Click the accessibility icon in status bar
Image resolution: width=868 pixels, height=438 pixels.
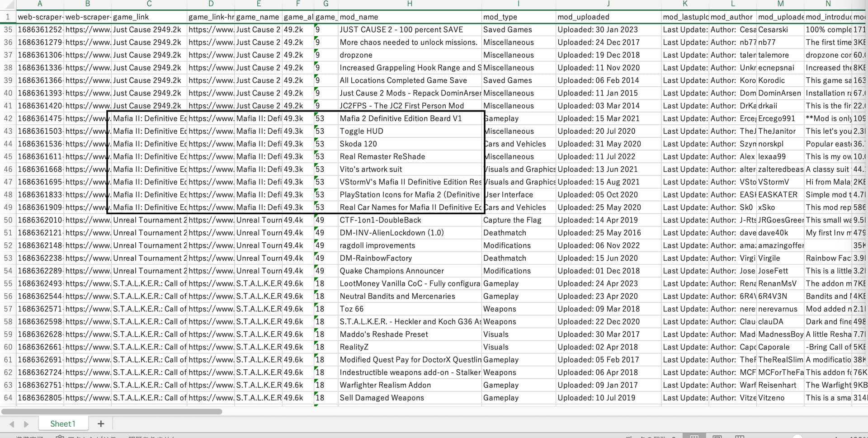point(60,436)
